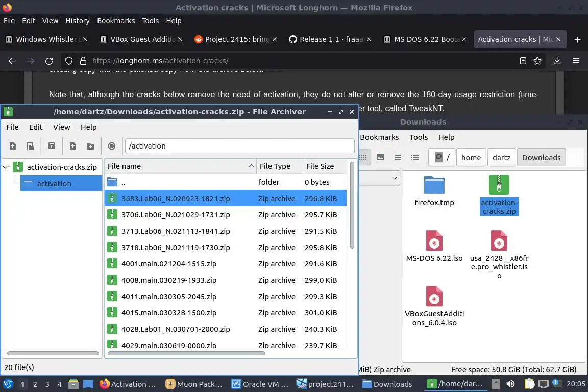Select usa_2428 whistler iso file icon
This screenshot has width=588, height=392.
coord(499,240)
